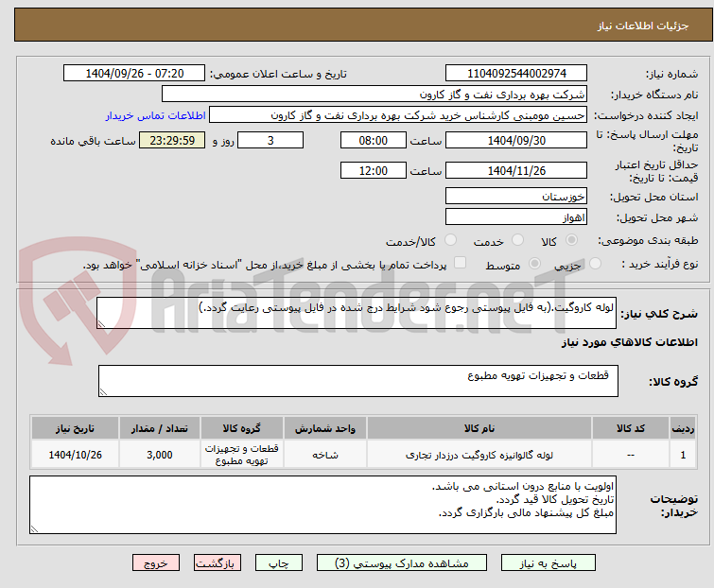
Task: Click the کد کالا column header
Action: 630,428
